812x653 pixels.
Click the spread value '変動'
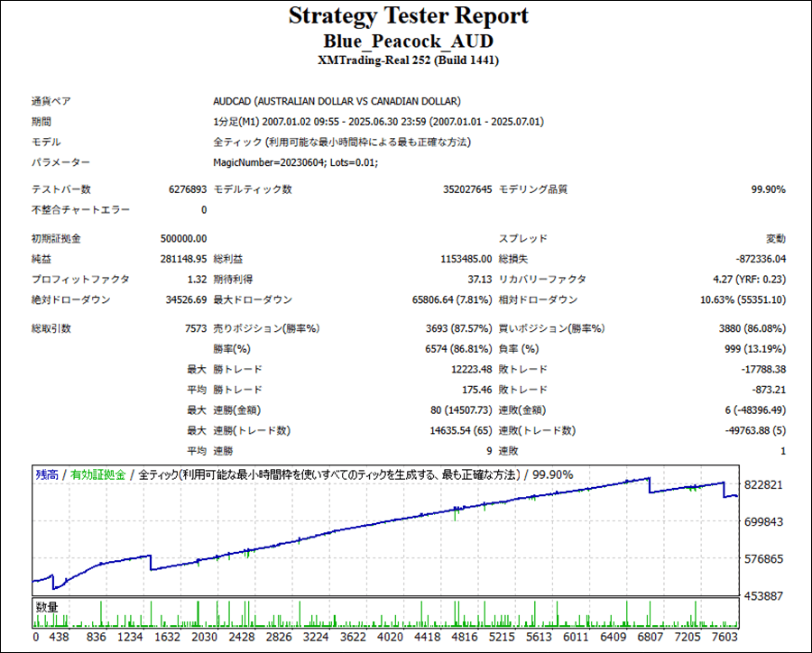tap(776, 239)
